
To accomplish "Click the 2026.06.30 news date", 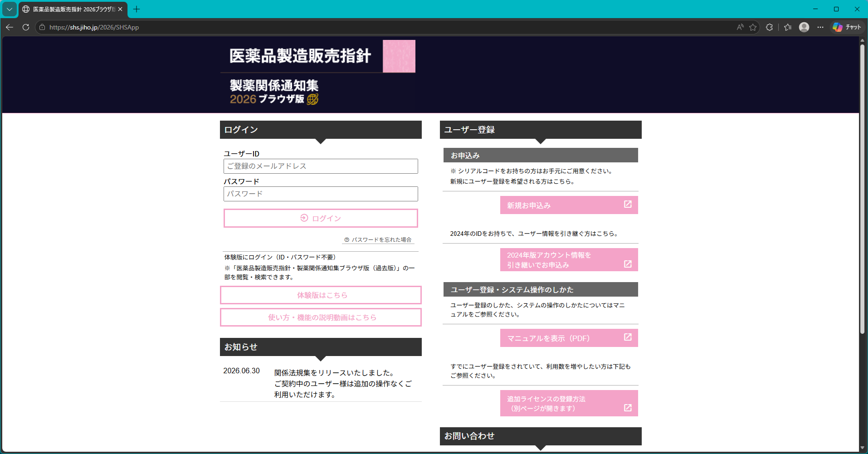I will pos(241,371).
